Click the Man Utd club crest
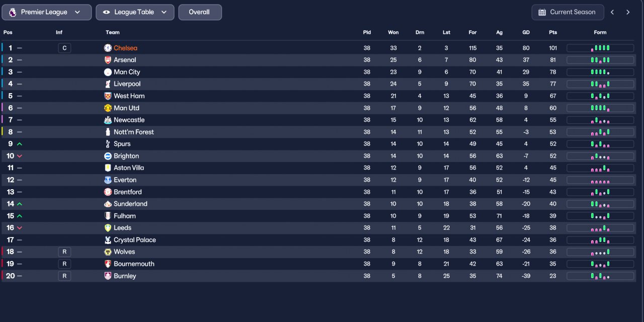644x322 pixels. [108, 108]
